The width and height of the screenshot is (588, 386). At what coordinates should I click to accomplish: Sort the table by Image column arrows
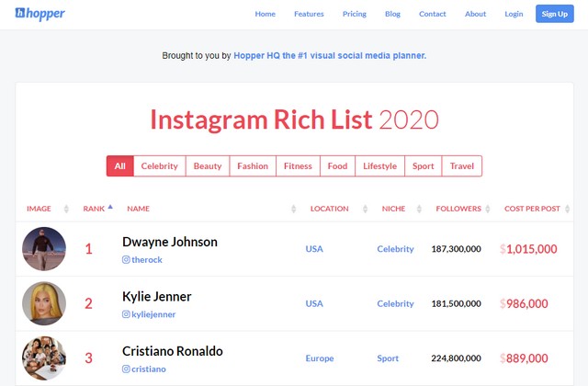[x=66, y=209]
